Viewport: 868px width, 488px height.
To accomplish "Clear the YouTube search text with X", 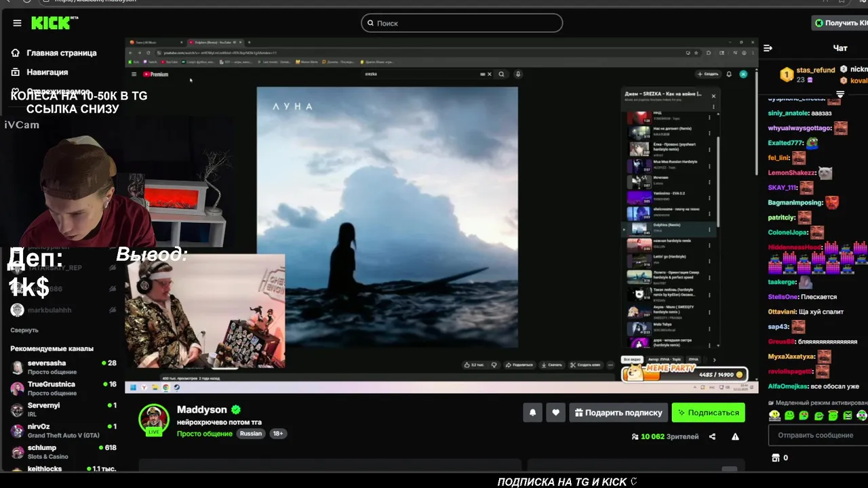I will tap(489, 75).
